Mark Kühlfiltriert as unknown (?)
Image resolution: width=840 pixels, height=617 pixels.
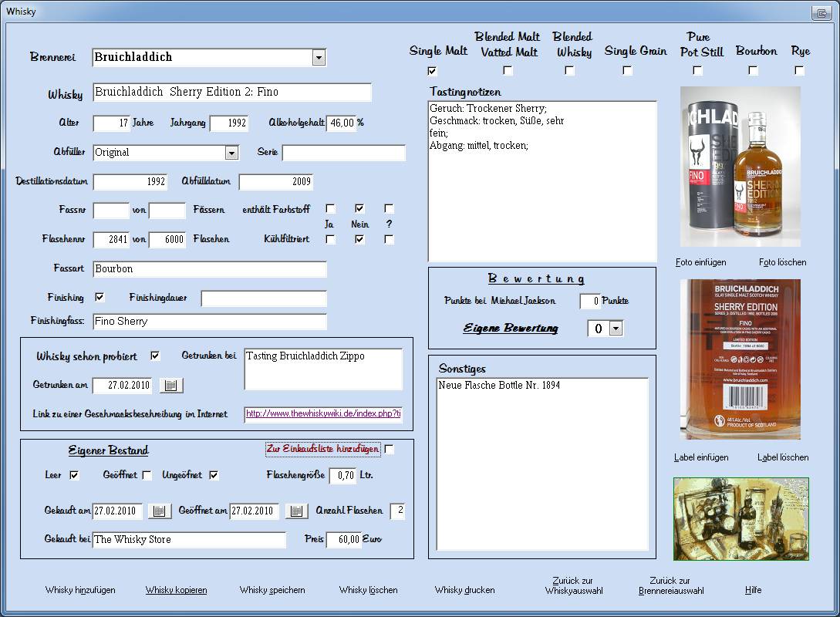(x=389, y=239)
